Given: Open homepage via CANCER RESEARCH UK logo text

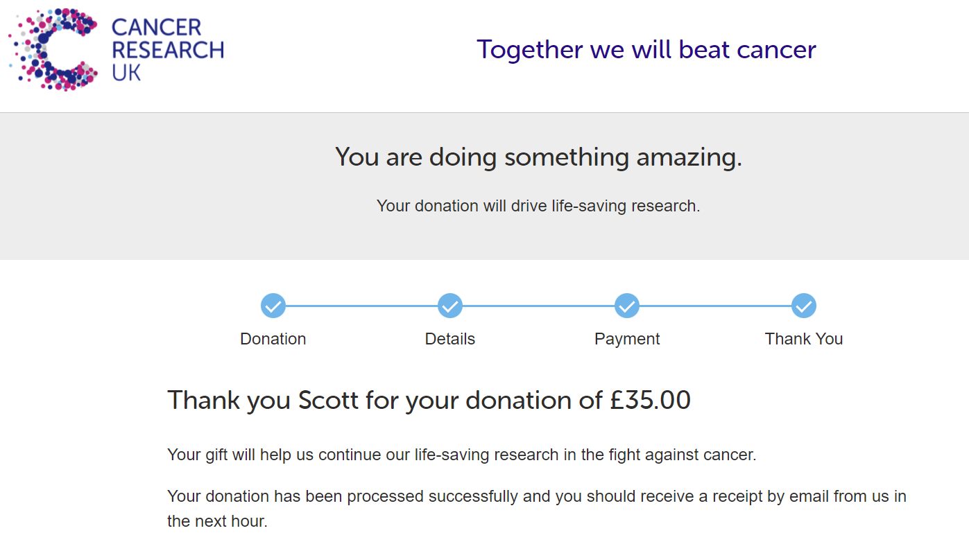Looking at the screenshot, I should tap(168, 50).
